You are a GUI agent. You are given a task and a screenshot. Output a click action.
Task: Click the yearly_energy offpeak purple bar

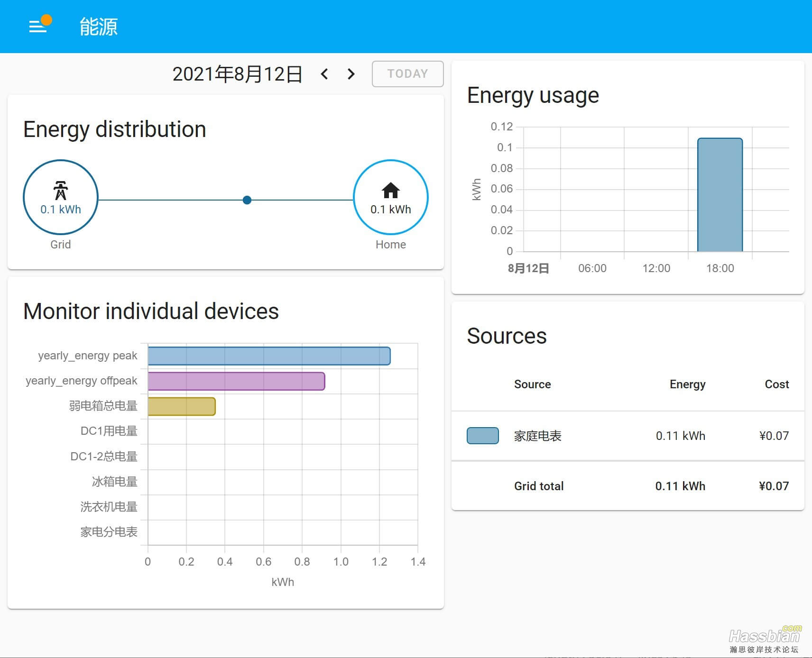[x=236, y=381]
